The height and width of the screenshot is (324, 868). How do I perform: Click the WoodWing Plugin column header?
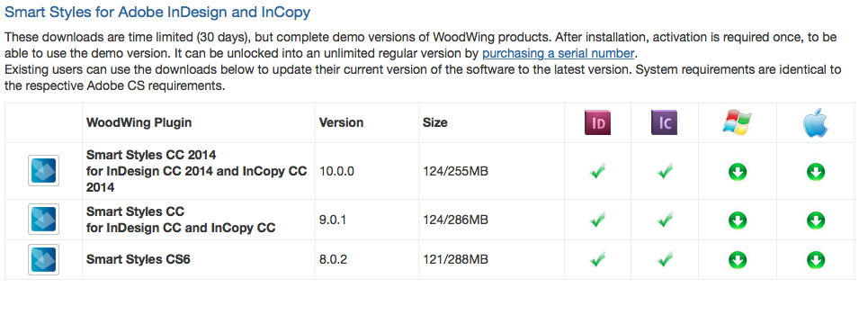(139, 122)
